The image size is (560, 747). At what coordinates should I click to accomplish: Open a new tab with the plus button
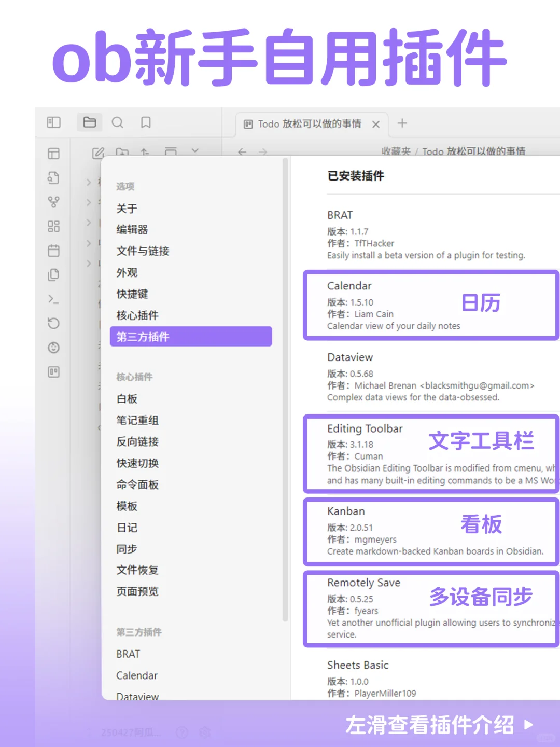pos(402,123)
